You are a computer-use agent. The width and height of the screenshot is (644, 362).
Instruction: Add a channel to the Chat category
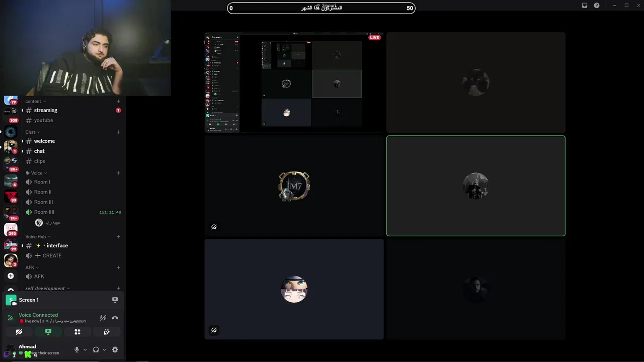point(118,132)
